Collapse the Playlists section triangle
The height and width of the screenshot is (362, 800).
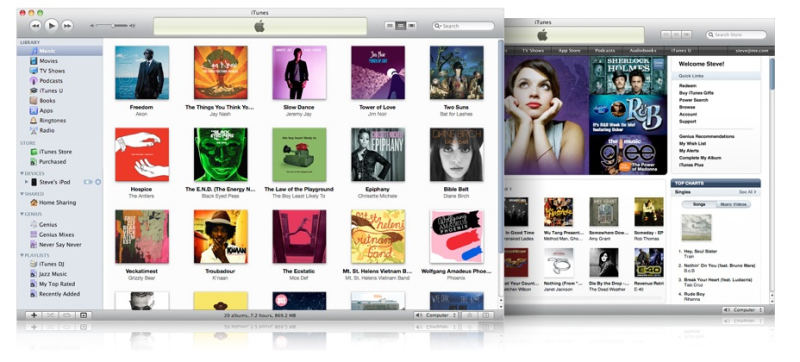click(x=22, y=255)
